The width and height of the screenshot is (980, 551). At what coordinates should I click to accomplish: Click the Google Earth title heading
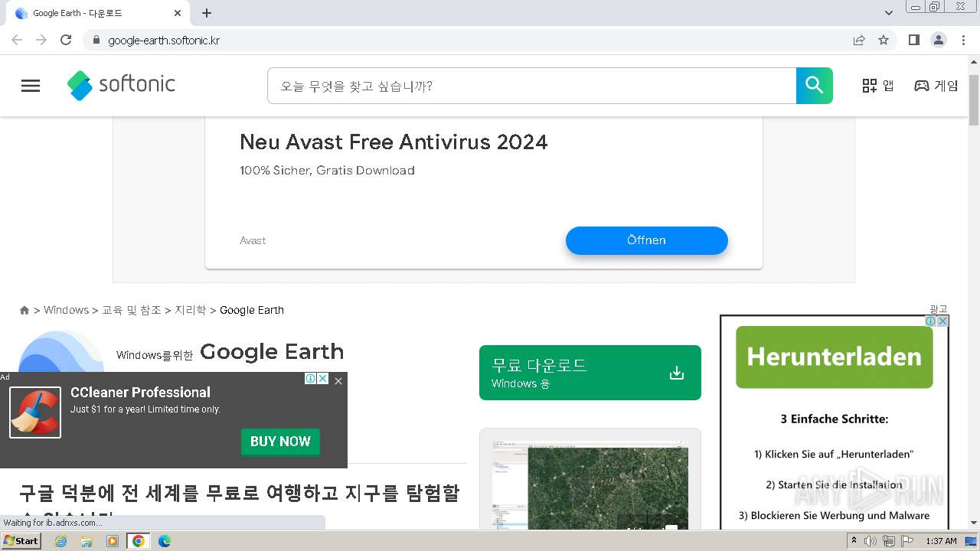[x=272, y=352]
